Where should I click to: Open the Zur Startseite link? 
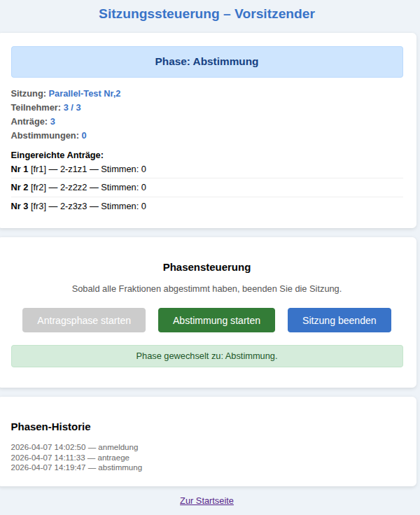click(x=206, y=501)
